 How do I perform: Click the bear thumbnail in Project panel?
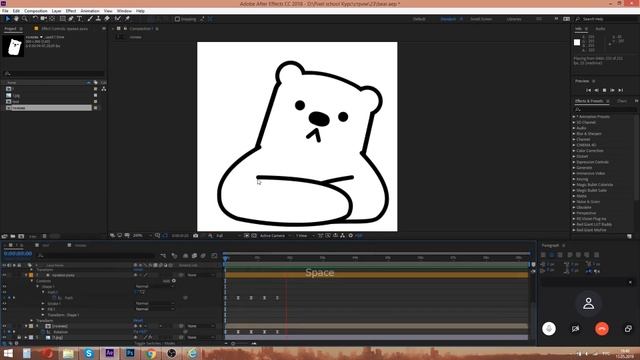(13, 46)
